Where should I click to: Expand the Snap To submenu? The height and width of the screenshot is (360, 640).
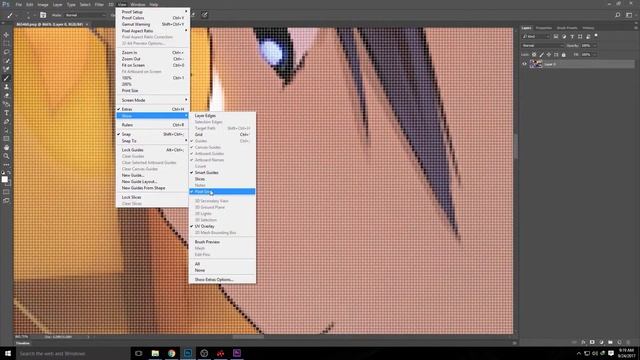(x=153, y=141)
